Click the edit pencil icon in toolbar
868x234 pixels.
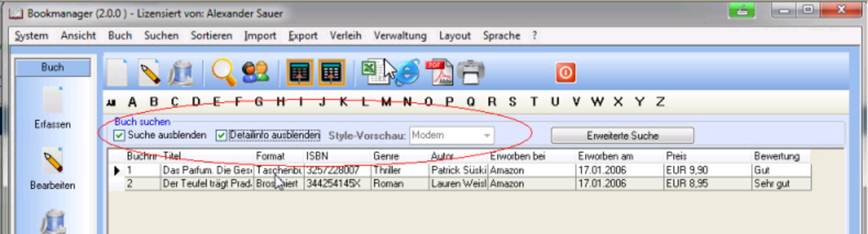tap(149, 73)
